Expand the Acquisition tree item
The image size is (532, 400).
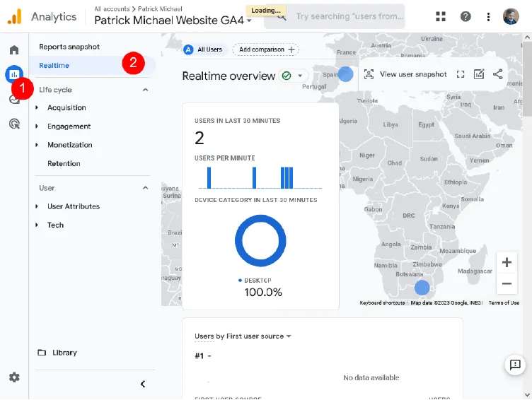click(37, 107)
